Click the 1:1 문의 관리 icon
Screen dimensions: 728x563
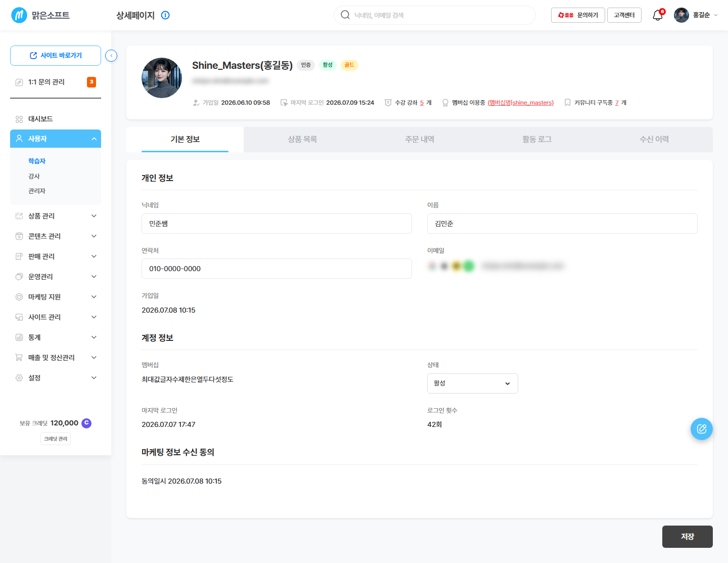[19, 82]
